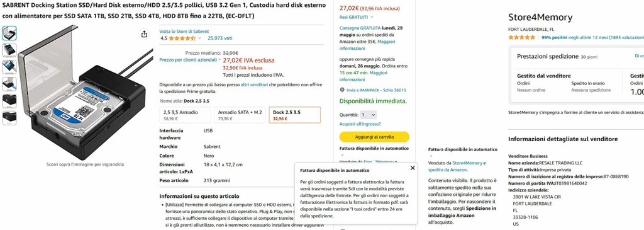Close the Fattura disponibile popup

click(x=413, y=168)
